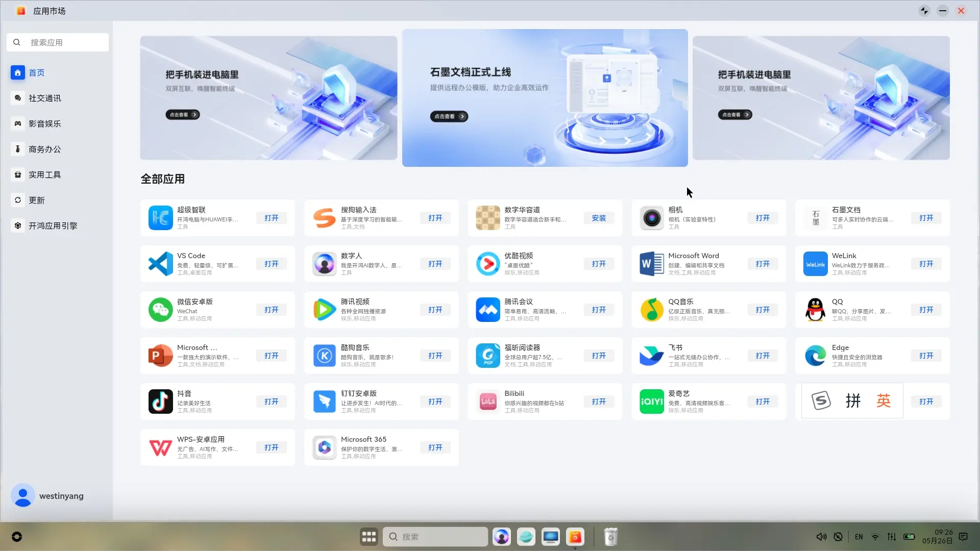Click the 优酷视频 app icon
This screenshot has height=551, width=980.
(488, 264)
